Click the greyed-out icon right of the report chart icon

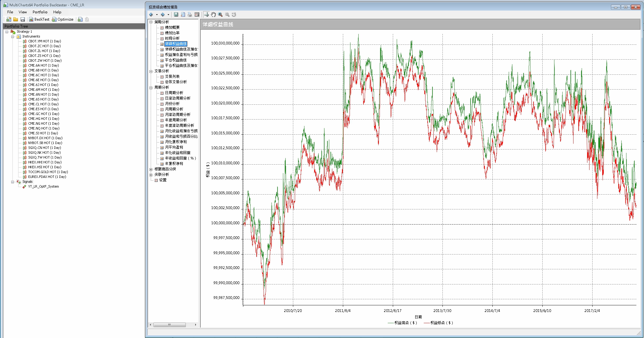pyautogui.click(x=87, y=19)
